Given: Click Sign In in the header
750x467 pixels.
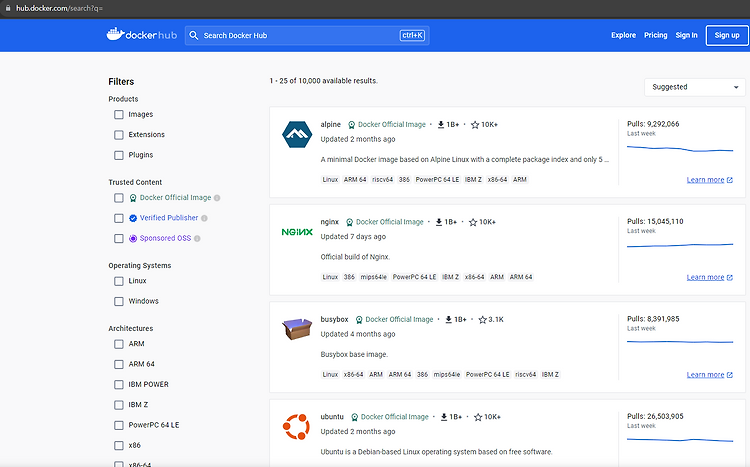Looking at the screenshot, I should (x=686, y=35).
